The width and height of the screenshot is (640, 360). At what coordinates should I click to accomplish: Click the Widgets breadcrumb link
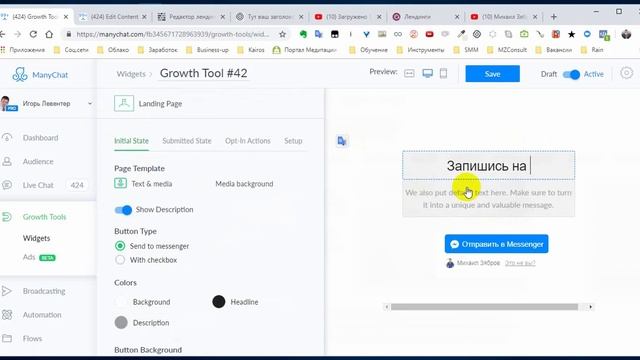(131, 74)
